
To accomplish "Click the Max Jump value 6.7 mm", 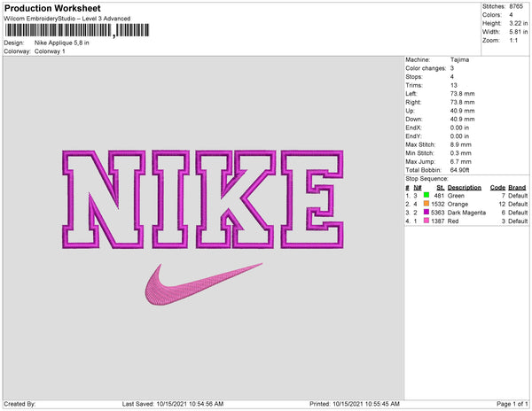I will click(x=461, y=161).
